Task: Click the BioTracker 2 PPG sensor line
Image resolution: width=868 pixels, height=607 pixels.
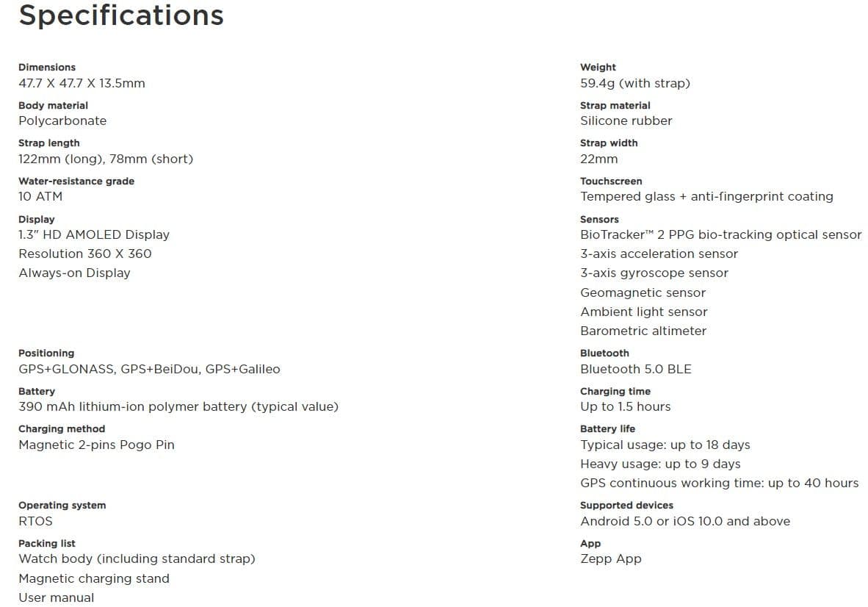Action: [x=720, y=234]
